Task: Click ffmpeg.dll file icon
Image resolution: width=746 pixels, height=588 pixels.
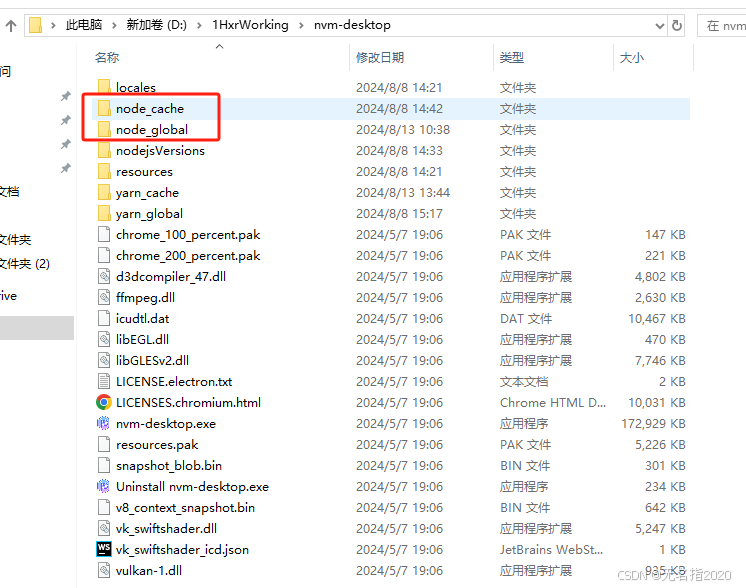Action: (x=104, y=297)
